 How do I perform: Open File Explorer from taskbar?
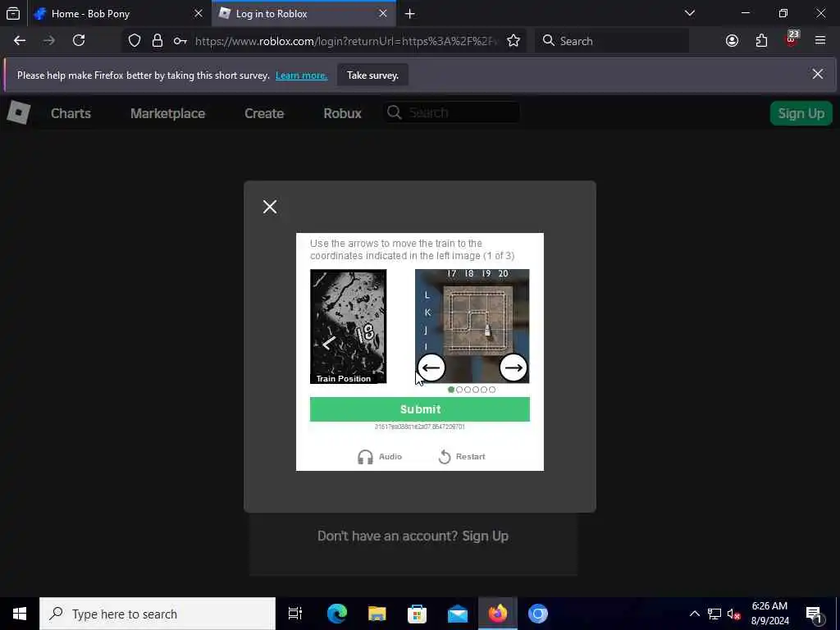coord(377,614)
